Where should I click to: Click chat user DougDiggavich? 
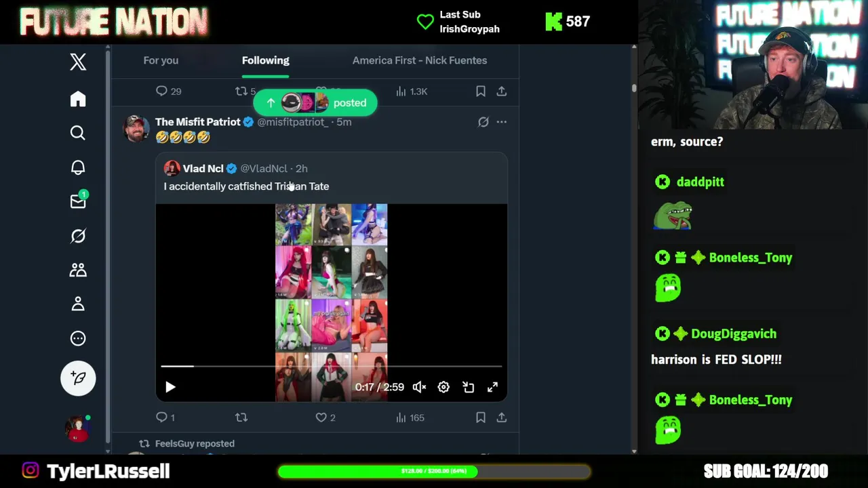733,333
